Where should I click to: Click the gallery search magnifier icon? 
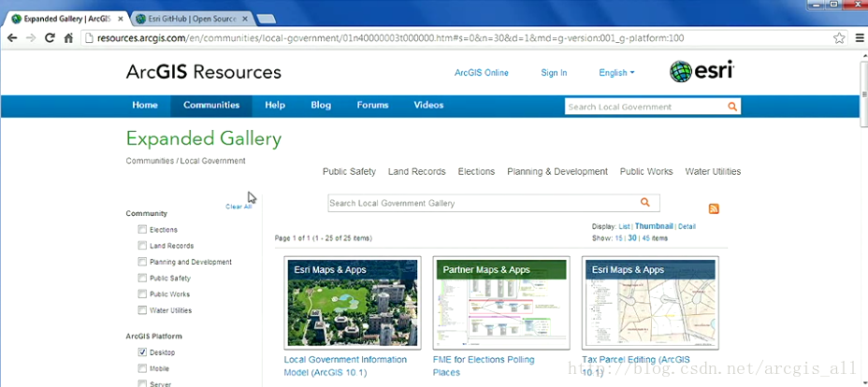(x=644, y=203)
